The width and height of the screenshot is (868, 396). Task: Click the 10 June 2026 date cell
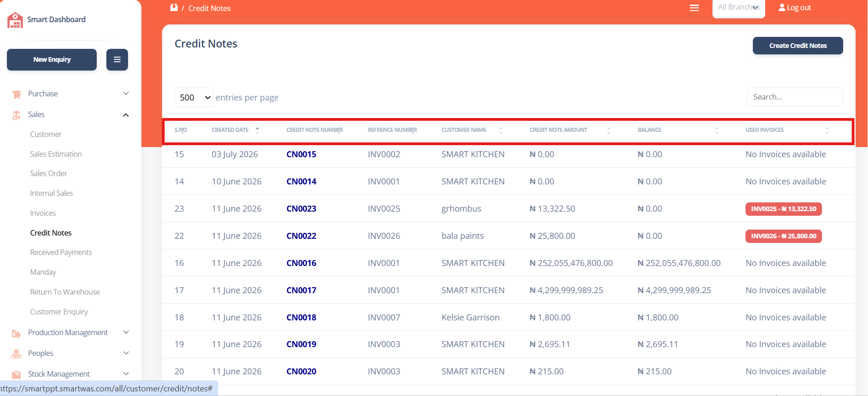click(236, 182)
